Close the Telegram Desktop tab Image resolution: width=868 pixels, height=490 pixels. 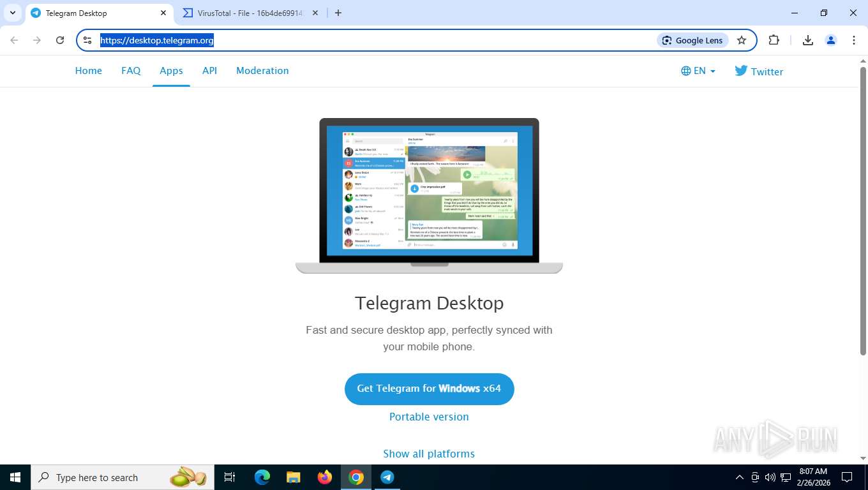[x=163, y=13]
